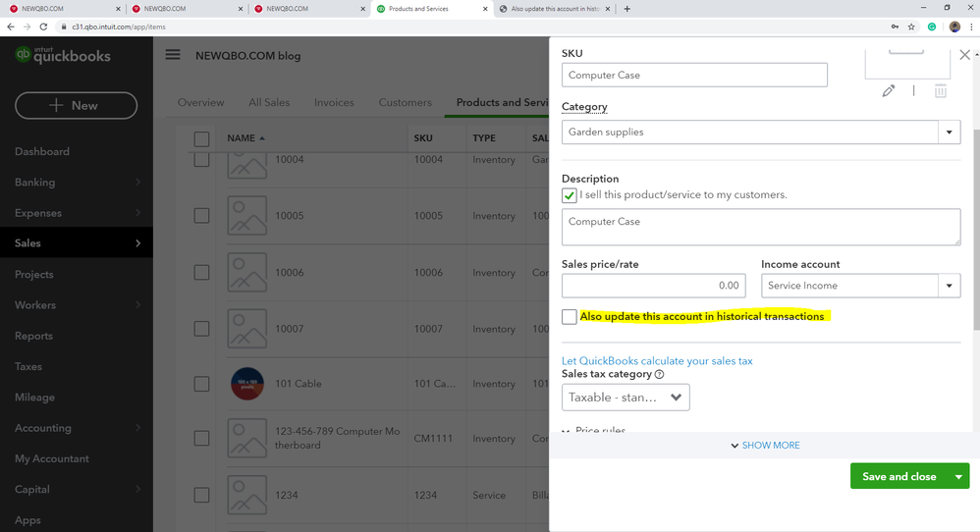
Task: Click the Sales price/rate field
Action: tap(654, 286)
